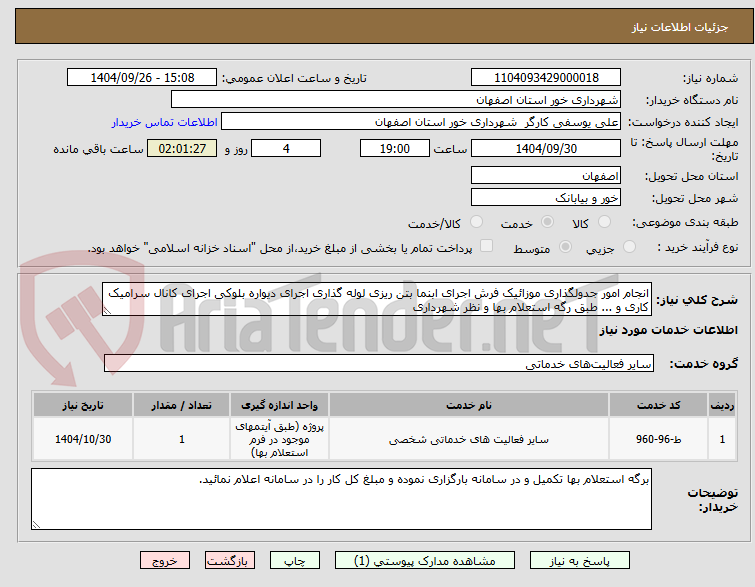Click the ردیف column header
Screen dimensions: 755x587
pos(722,405)
